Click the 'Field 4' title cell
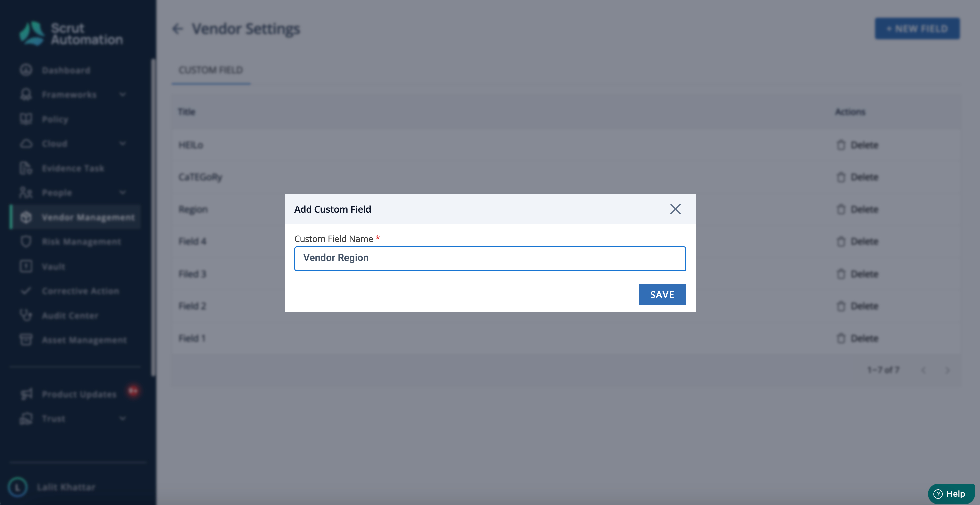This screenshot has height=505, width=980. point(192,241)
